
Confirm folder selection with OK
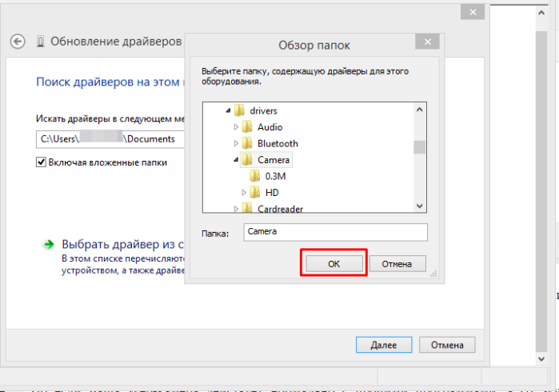334,264
